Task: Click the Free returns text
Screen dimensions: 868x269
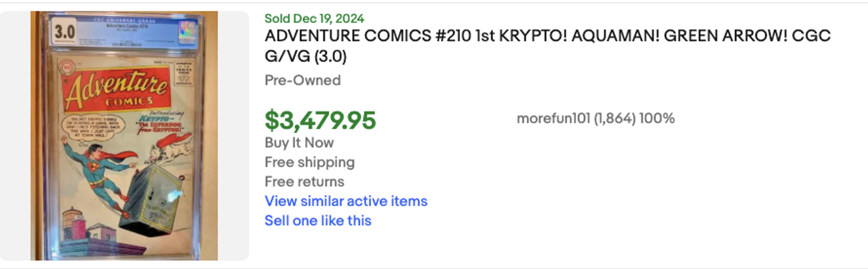Action: click(x=304, y=182)
